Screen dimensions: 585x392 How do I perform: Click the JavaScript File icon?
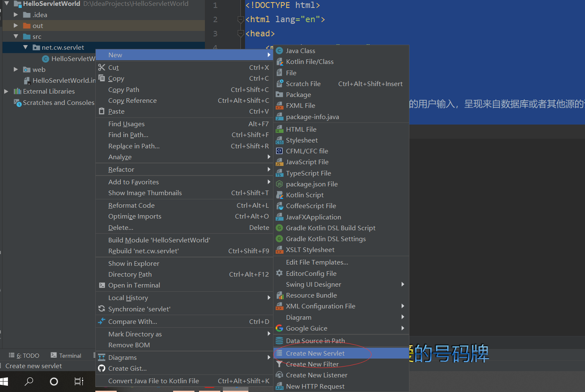tap(280, 162)
